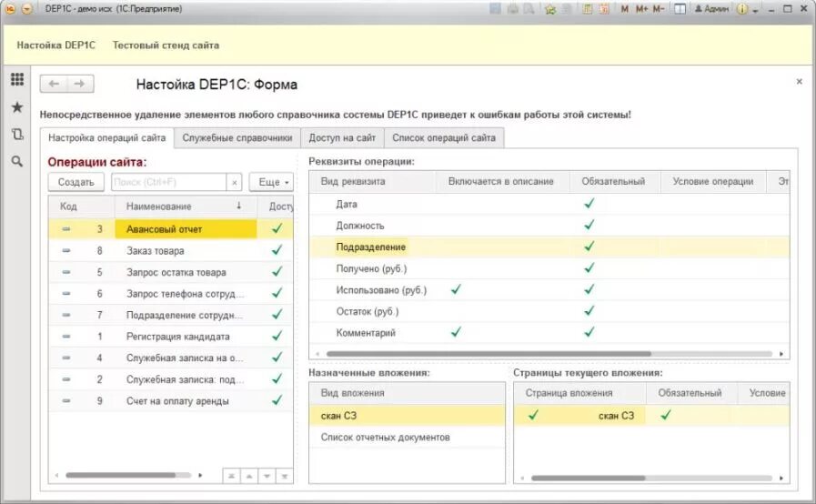The height and width of the screenshot is (504, 816).
Task: Switch to Служебные справочники tab
Action: [237, 138]
